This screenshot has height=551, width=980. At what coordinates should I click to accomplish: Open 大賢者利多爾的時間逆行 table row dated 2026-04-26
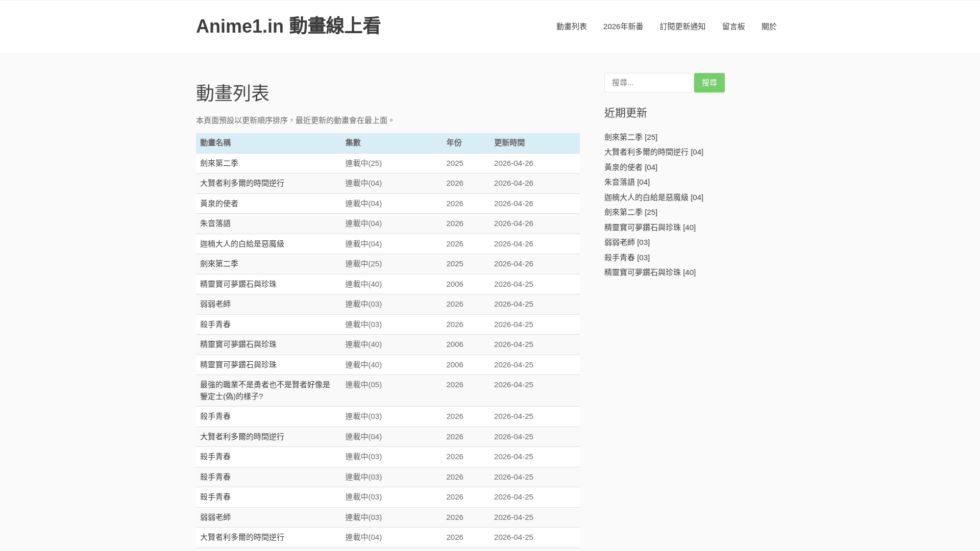[242, 183]
